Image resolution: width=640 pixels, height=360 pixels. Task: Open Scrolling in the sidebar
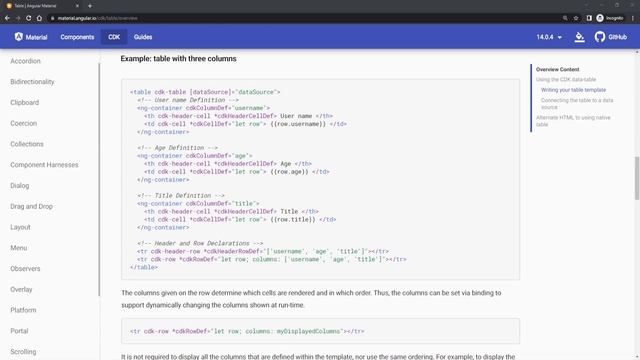(x=23, y=352)
